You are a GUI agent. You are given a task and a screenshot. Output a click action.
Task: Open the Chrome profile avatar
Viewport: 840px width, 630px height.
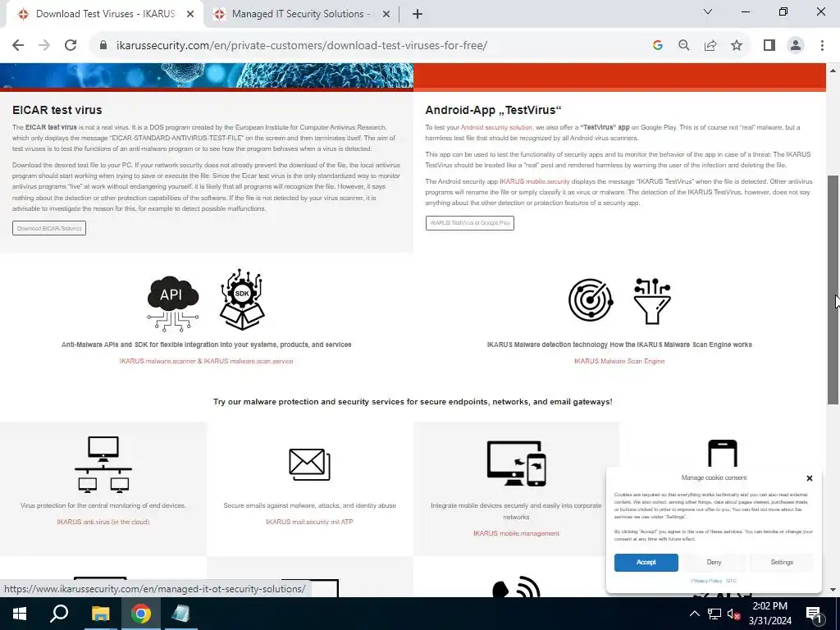pos(796,46)
